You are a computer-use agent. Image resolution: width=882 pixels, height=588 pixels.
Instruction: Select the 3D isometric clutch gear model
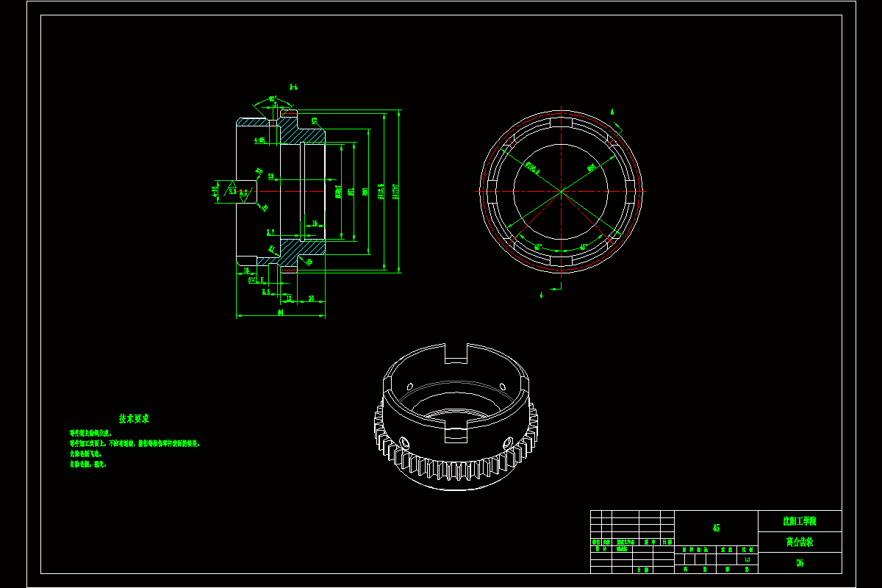(456, 415)
